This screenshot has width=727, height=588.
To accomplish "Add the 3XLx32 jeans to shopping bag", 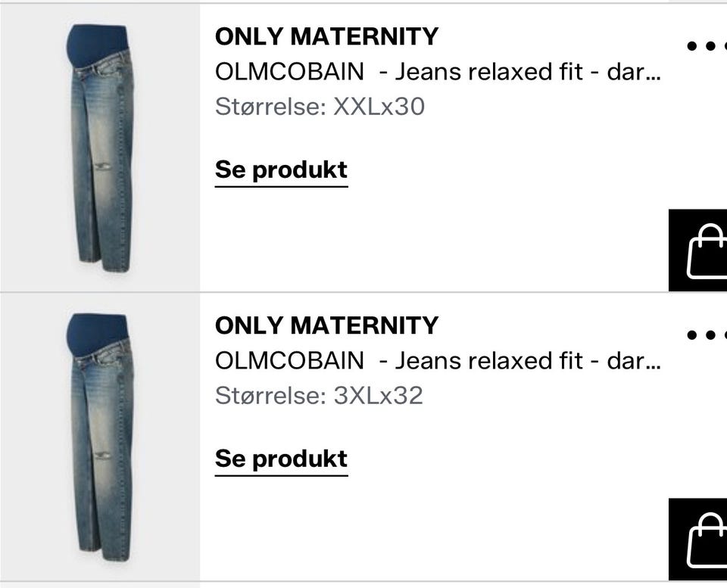I will click(697, 540).
